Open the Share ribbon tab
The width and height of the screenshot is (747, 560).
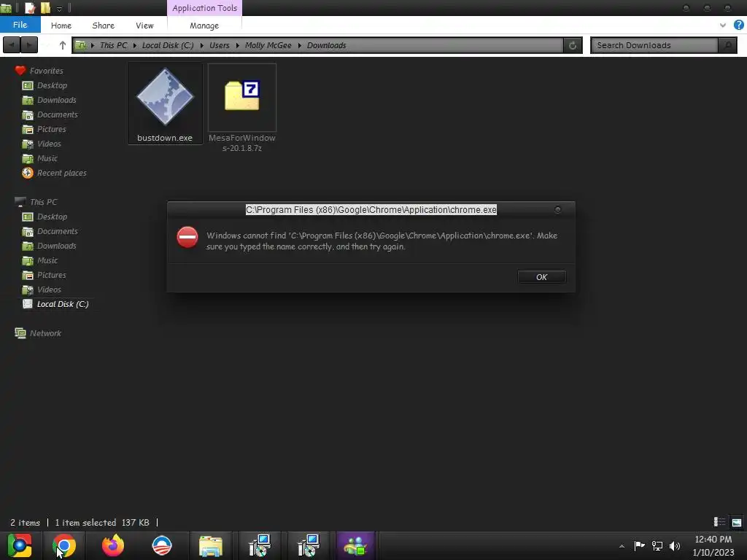tap(104, 26)
